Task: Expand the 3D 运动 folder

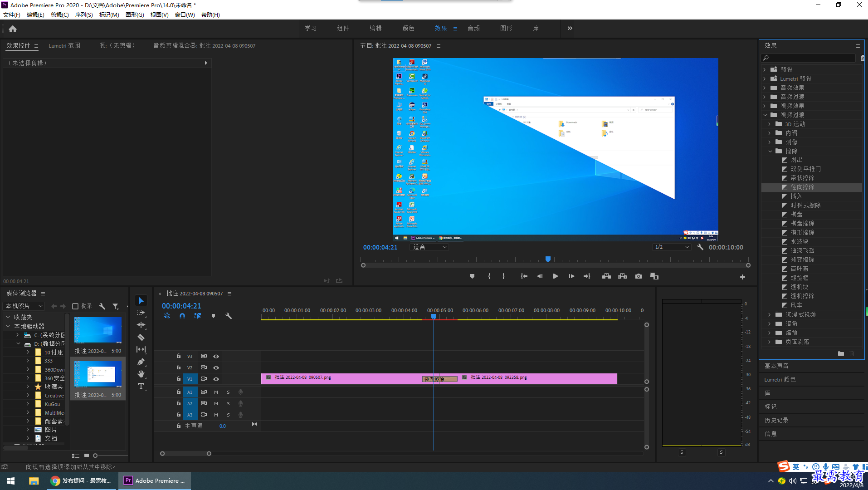Action: pyautogui.click(x=770, y=124)
